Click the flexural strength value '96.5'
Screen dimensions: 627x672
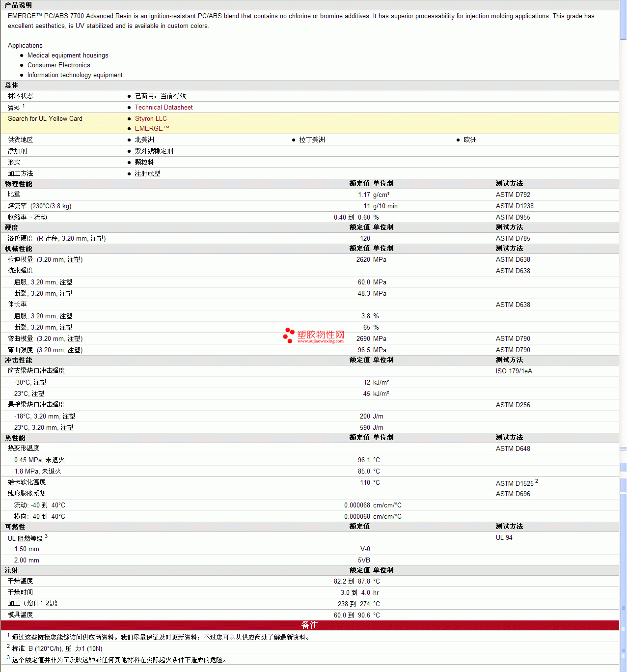[x=364, y=350]
